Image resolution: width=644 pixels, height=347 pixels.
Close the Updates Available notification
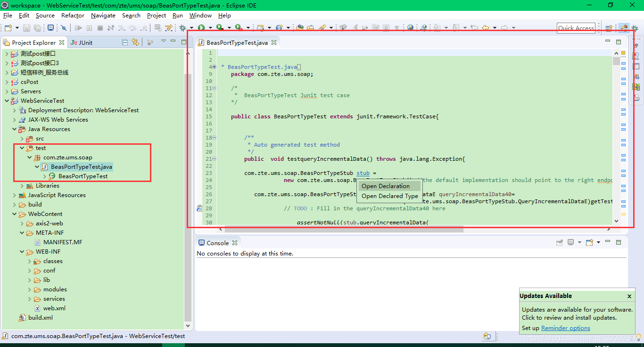point(629,296)
